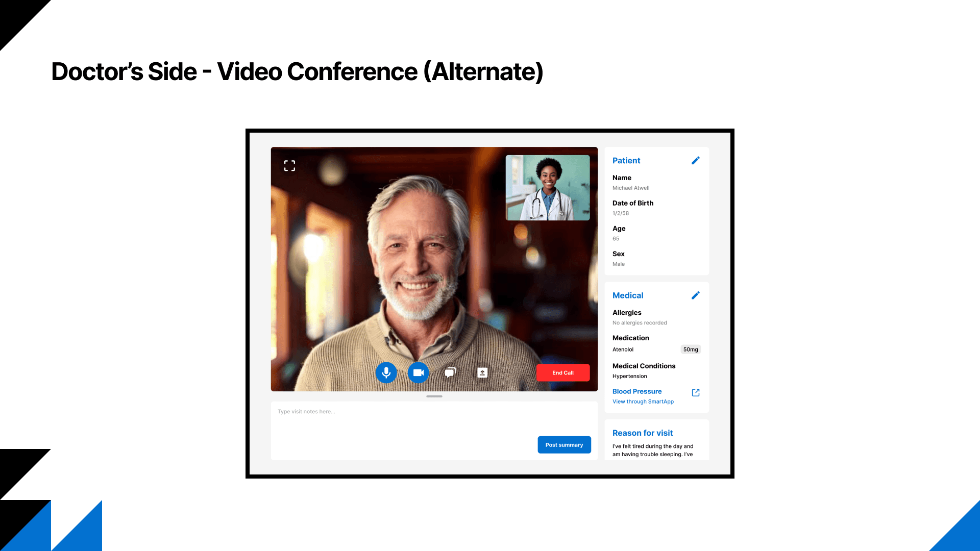The width and height of the screenshot is (980, 551).
Task: Click View through SmartApp link
Action: point(643,402)
